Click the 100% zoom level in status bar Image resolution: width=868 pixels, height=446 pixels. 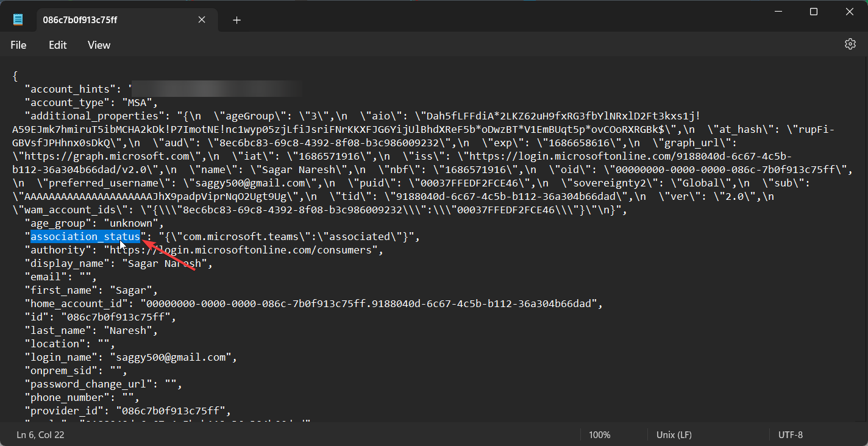pos(600,435)
